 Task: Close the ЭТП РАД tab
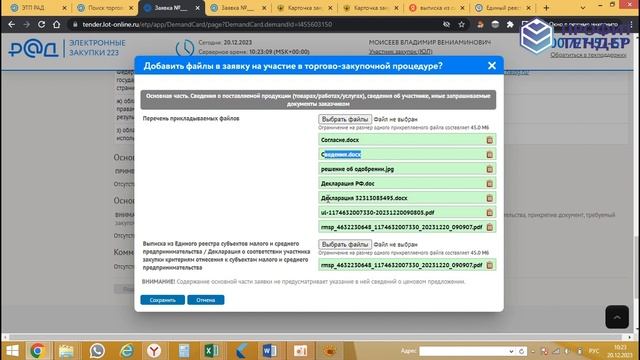(x=64, y=8)
